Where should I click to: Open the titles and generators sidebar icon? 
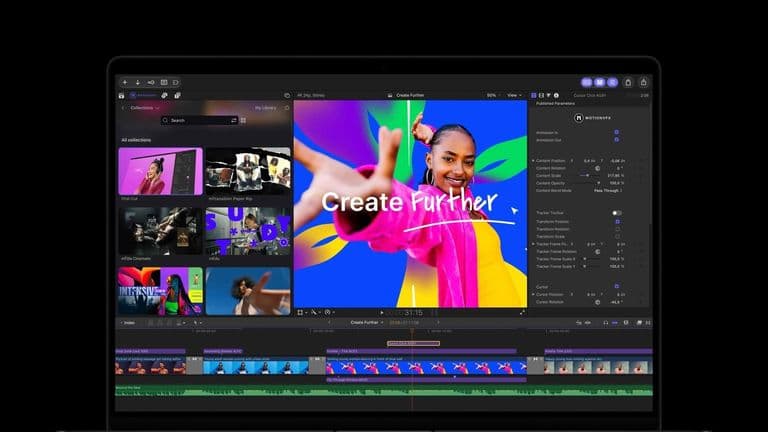pyautogui.click(x=177, y=96)
